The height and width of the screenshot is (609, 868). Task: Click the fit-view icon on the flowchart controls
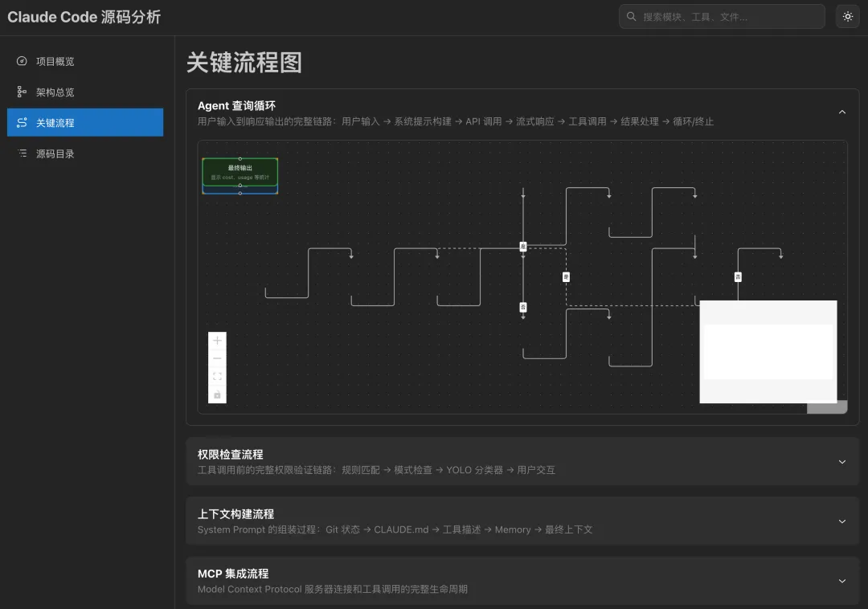click(217, 375)
